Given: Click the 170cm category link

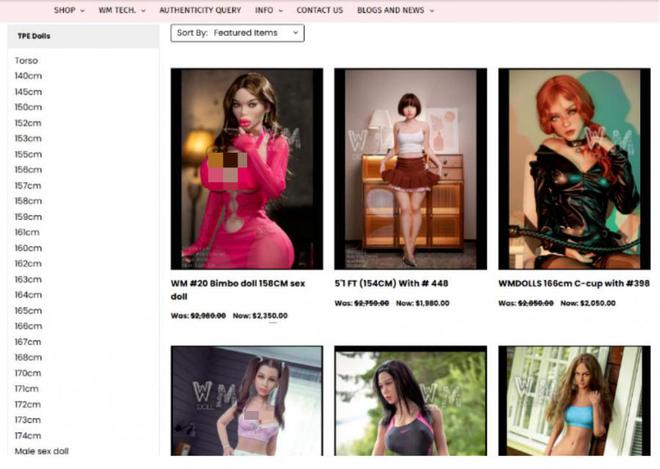Looking at the screenshot, I should pos(28,373).
